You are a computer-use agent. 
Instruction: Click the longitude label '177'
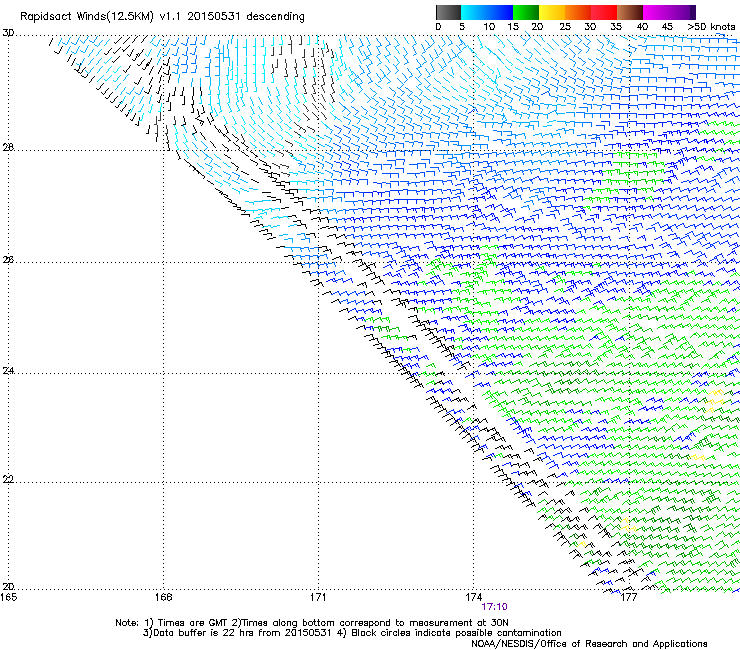(x=629, y=597)
